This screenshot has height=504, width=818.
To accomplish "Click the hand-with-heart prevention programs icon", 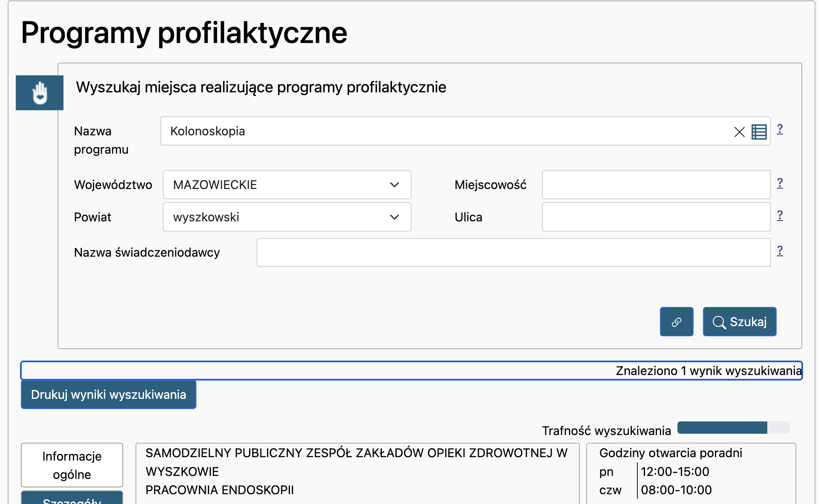I will point(40,93).
